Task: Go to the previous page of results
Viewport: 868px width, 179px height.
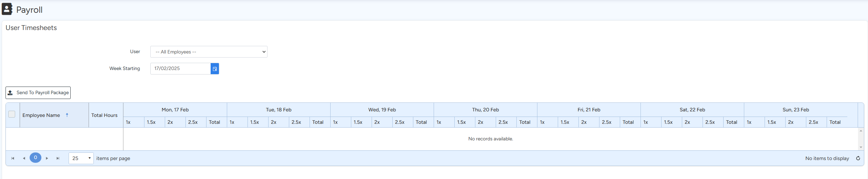Action: [x=24, y=158]
